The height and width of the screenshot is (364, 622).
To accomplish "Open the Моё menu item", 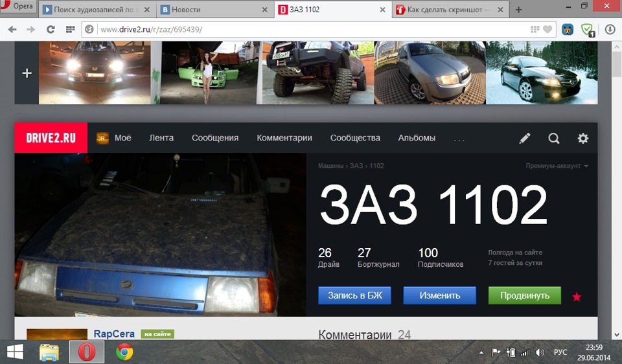I will pyautogui.click(x=114, y=138).
